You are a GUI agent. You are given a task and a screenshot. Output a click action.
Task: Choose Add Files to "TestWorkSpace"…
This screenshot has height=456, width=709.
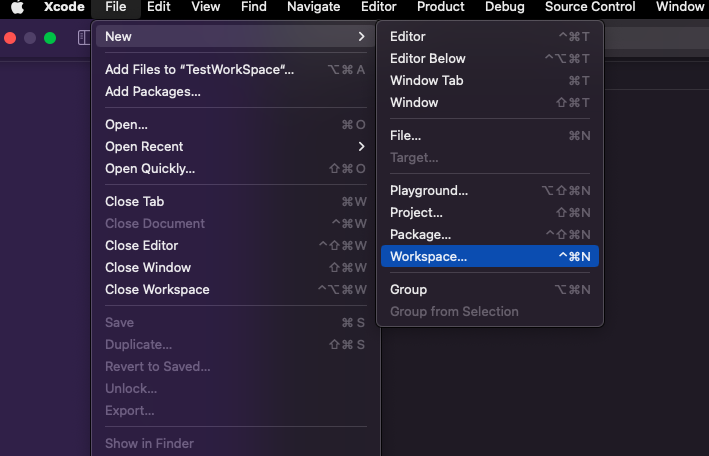pos(235,70)
